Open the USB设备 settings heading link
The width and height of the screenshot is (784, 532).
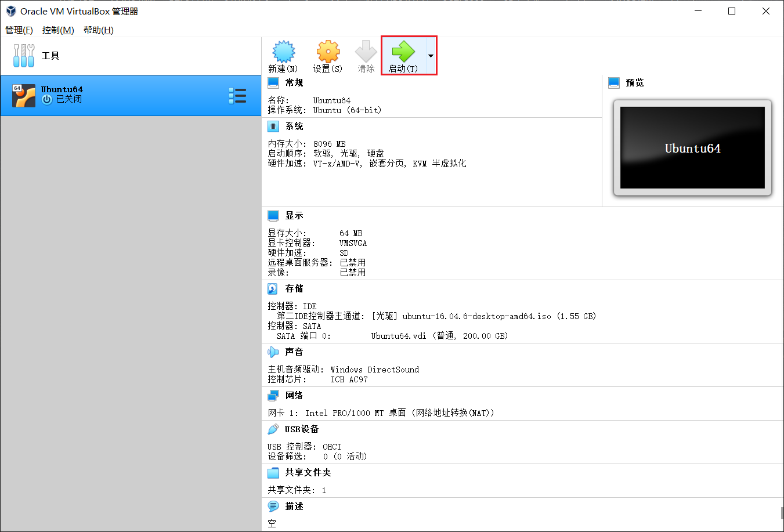302,429
